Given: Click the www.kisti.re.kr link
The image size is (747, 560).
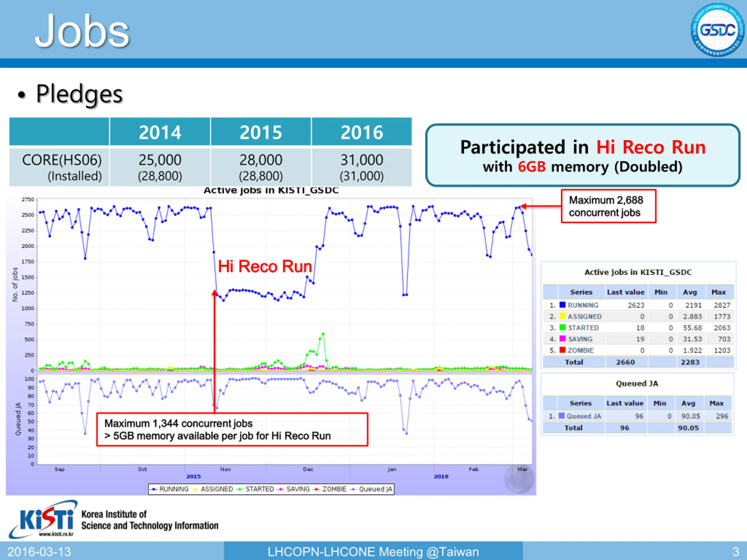Looking at the screenshot, I should [56, 534].
